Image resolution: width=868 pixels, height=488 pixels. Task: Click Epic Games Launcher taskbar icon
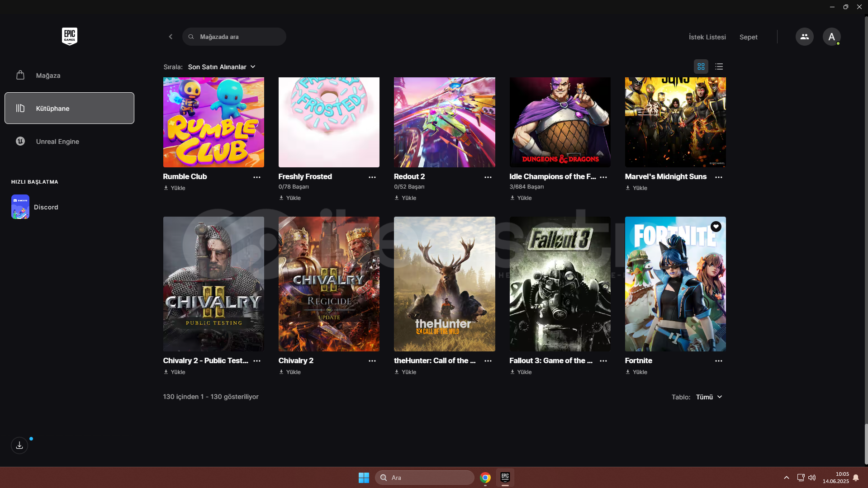coord(505,478)
